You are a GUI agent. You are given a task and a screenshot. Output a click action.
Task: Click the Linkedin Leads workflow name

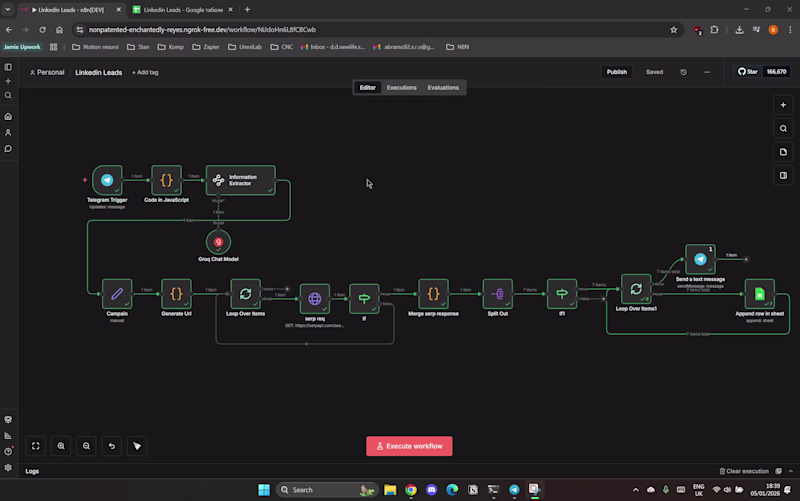[98, 72]
